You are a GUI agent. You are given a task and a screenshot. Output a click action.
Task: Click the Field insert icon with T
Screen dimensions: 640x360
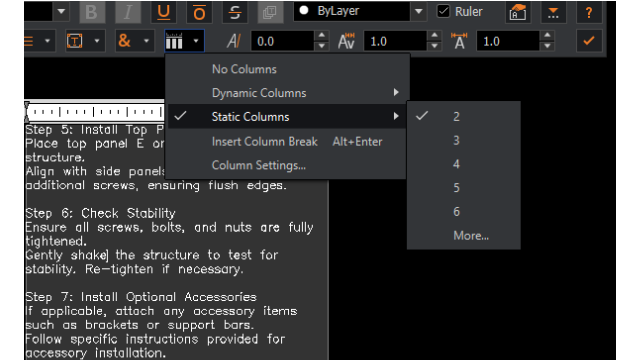(x=75, y=41)
